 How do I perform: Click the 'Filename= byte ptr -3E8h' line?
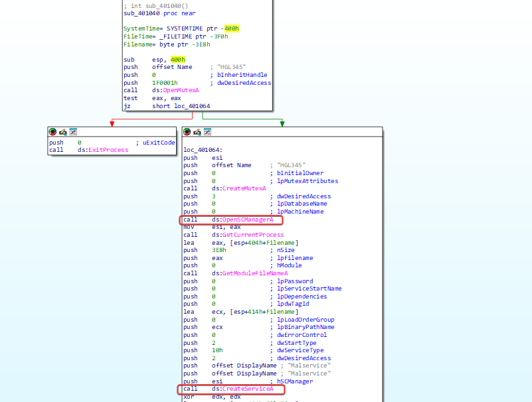click(167, 44)
